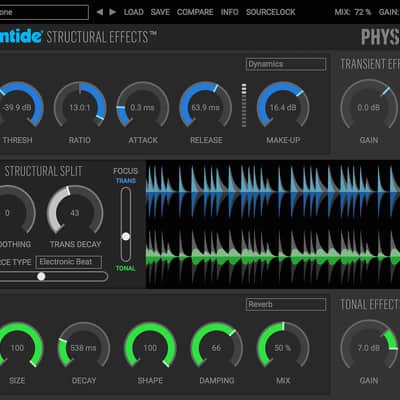Toggle SOURCELOCK
This screenshot has width=400, height=400.
pos(271,12)
